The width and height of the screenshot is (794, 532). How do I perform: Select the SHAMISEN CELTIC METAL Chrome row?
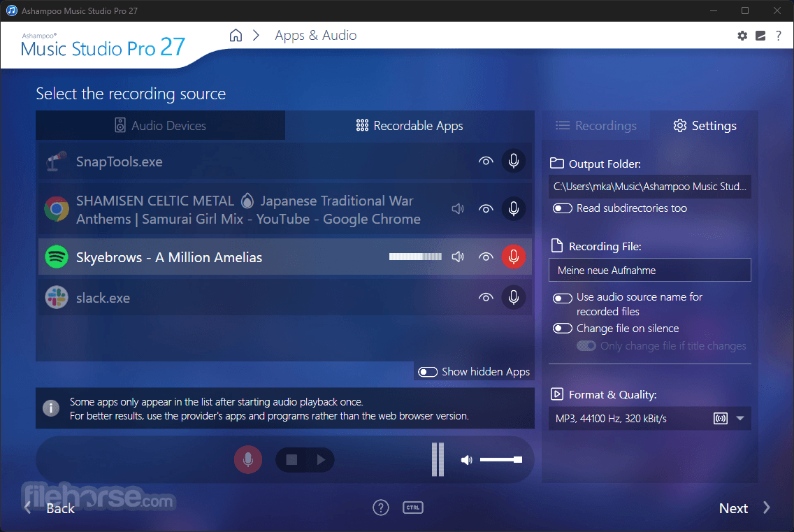pyautogui.click(x=285, y=209)
